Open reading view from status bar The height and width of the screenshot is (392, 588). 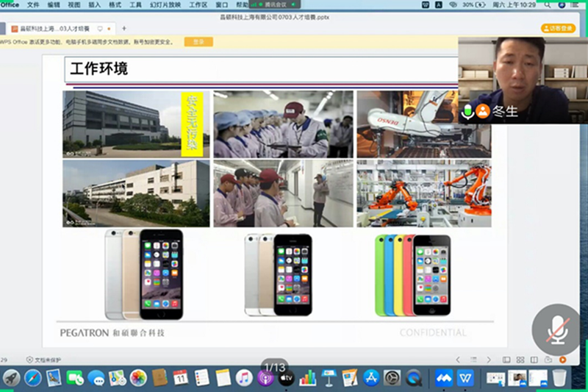point(534,360)
